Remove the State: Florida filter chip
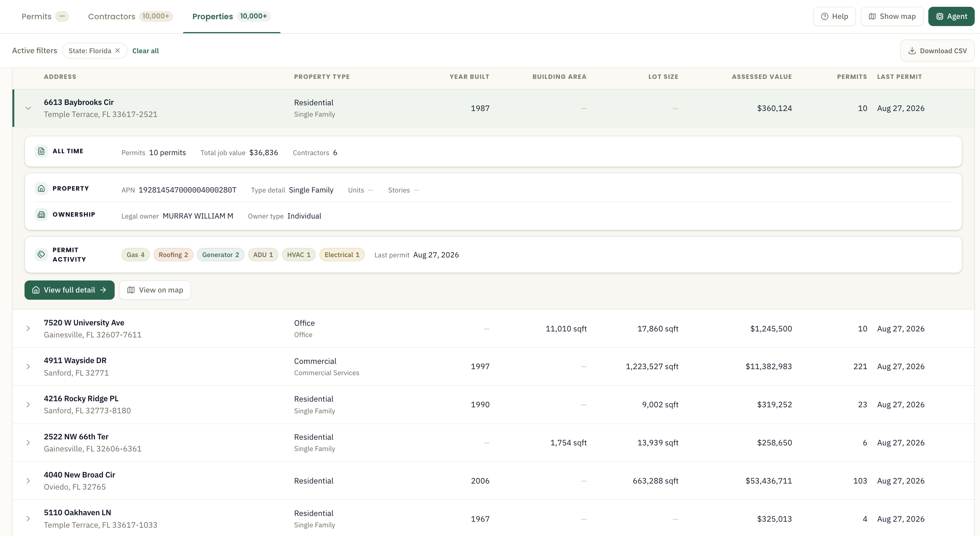980x536 pixels. coord(118,51)
